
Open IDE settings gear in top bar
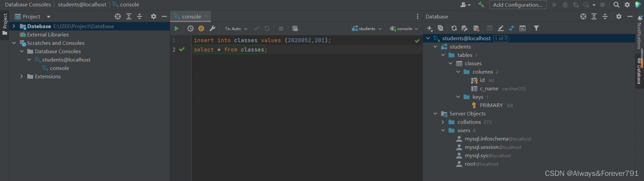(627, 5)
